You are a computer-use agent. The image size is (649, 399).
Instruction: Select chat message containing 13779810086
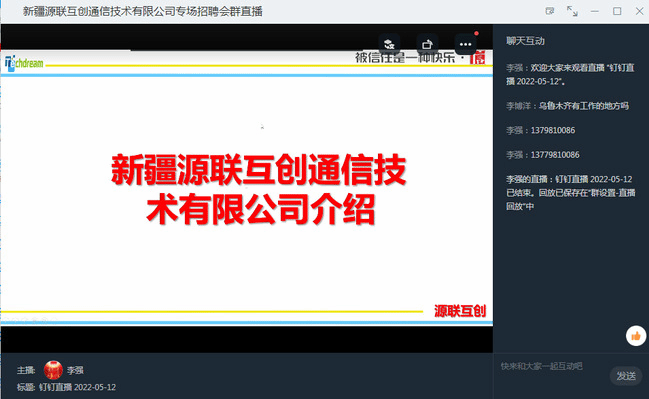pyautogui.click(x=543, y=155)
